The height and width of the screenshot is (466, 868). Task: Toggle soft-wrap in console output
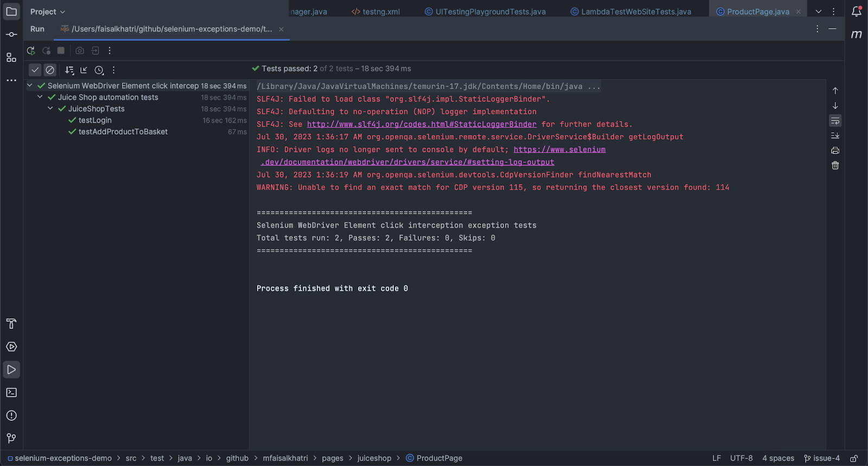click(835, 120)
